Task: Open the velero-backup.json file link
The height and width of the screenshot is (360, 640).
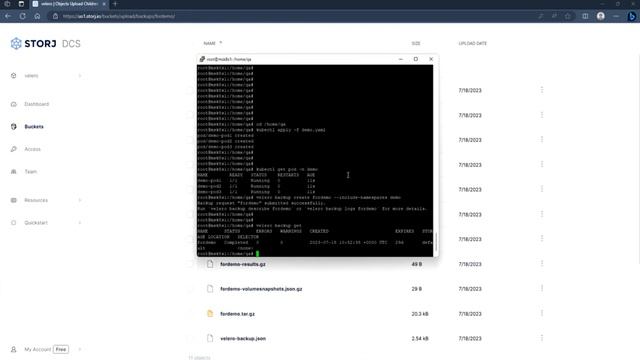Action: click(x=243, y=338)
